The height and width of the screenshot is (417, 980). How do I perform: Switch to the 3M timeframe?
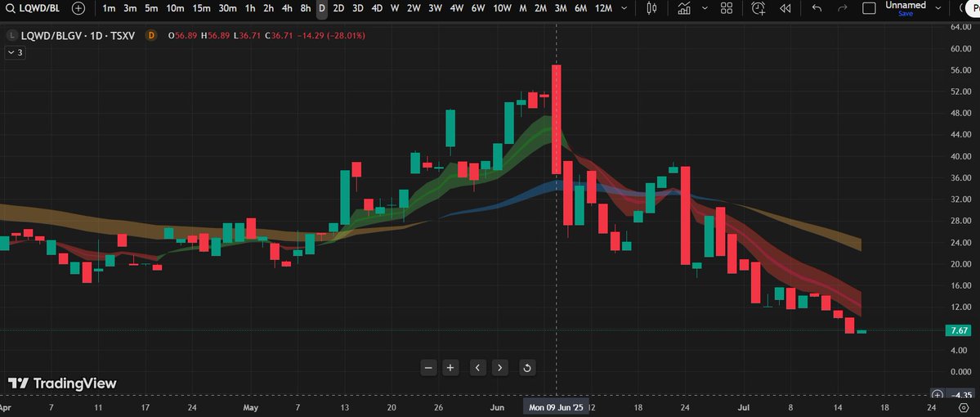[561, 8]
